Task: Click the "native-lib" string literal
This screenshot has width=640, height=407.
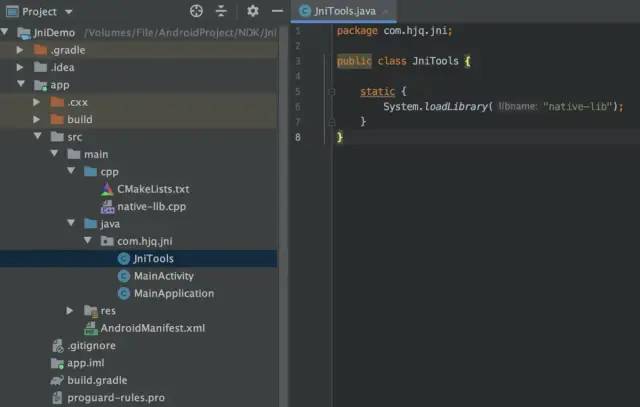Action: 577,107
